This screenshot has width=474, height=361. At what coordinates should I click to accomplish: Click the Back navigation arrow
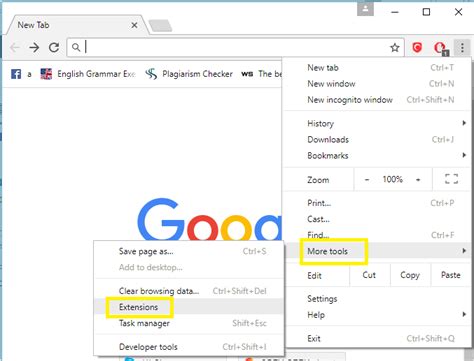15,48
